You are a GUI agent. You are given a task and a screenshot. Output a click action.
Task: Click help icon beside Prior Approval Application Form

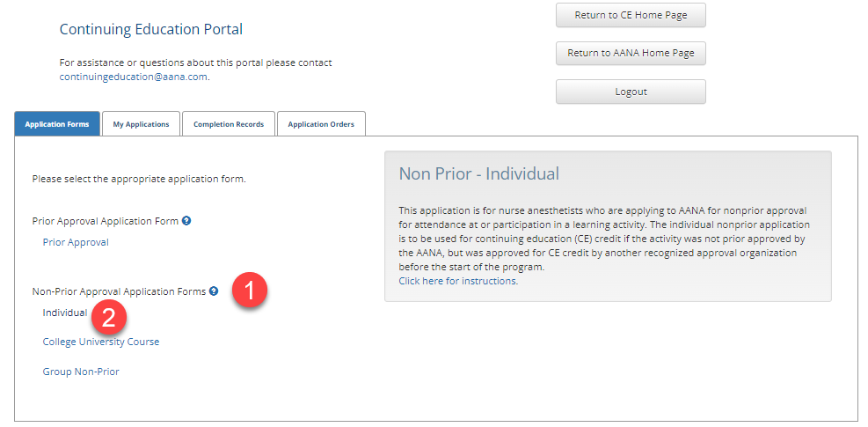(x=186, y=221)
